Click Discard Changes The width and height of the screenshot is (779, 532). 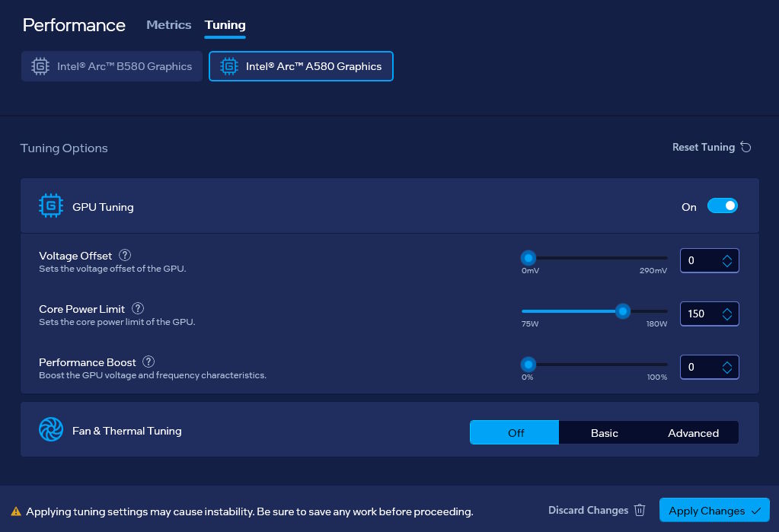pyautogui.click(x=597, y=510)
